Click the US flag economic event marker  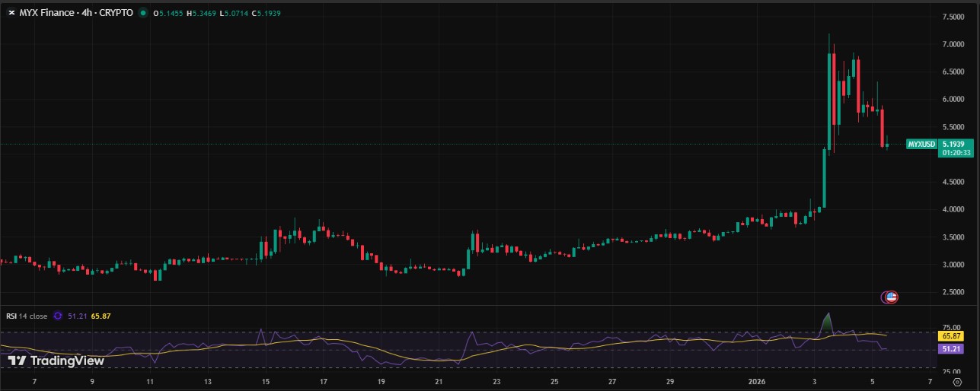(x=890, y=297)
